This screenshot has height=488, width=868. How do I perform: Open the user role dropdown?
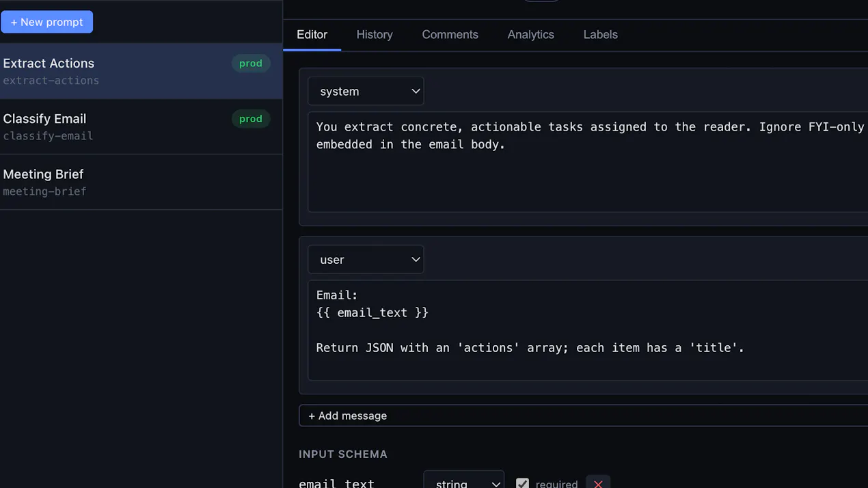coord(366,260)
